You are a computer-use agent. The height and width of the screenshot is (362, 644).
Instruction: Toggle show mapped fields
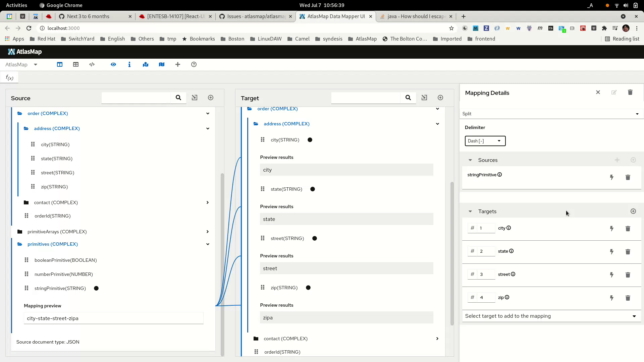pyautogui.click(x=146, y=64)
